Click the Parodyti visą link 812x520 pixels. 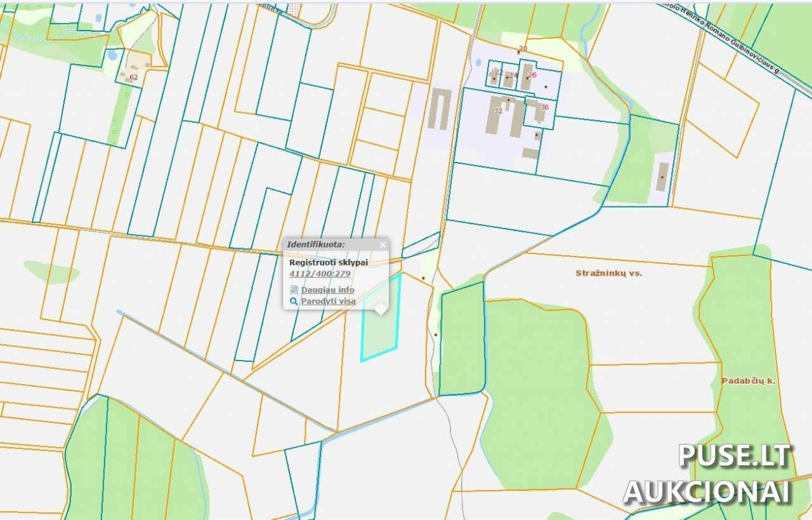point(328,301)
